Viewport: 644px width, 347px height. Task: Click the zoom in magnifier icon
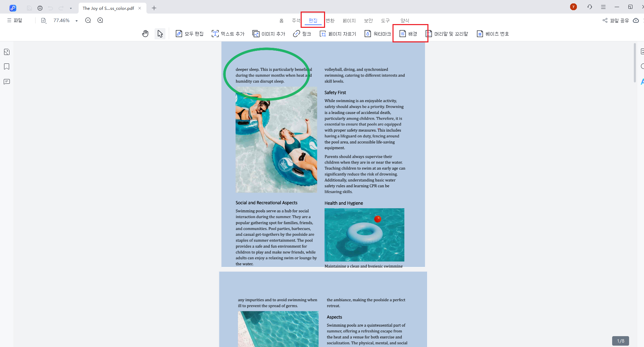[100, 20]
